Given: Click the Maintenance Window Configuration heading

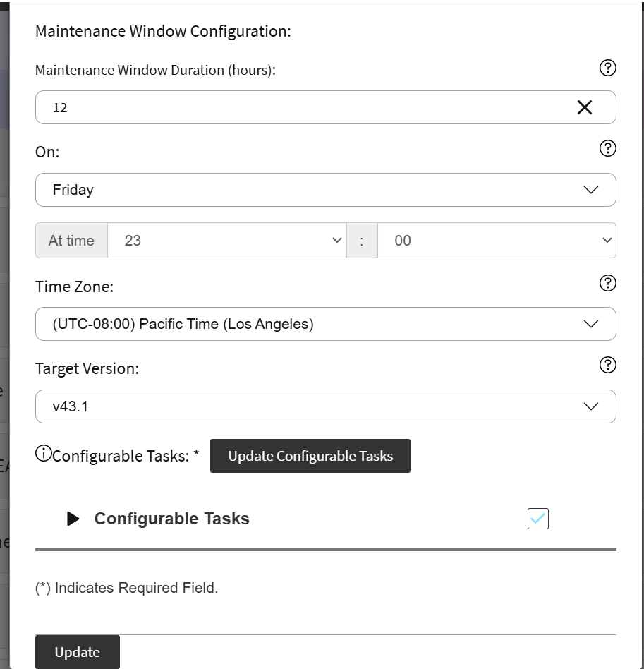Looking at the screenshot, I should pyautogui.click(x=163, y=32).
